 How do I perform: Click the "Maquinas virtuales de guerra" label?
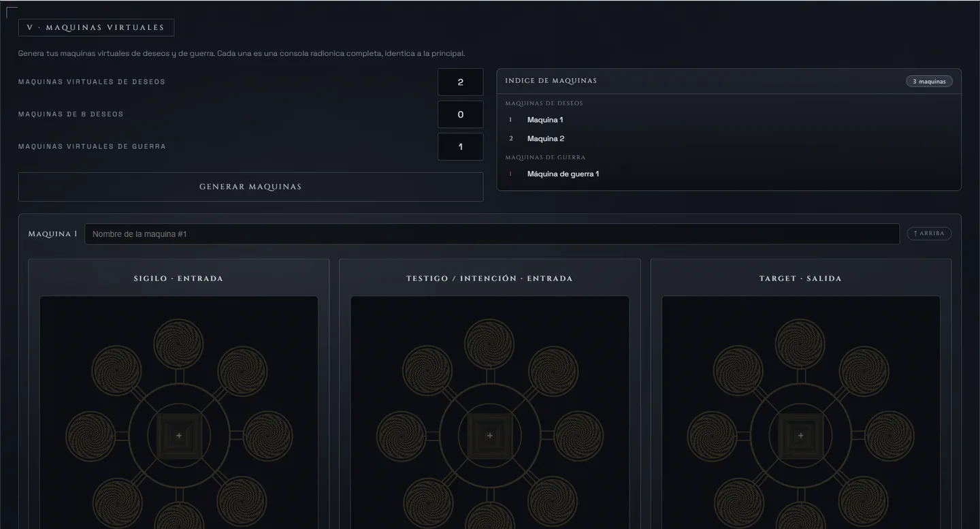[92, 146]
